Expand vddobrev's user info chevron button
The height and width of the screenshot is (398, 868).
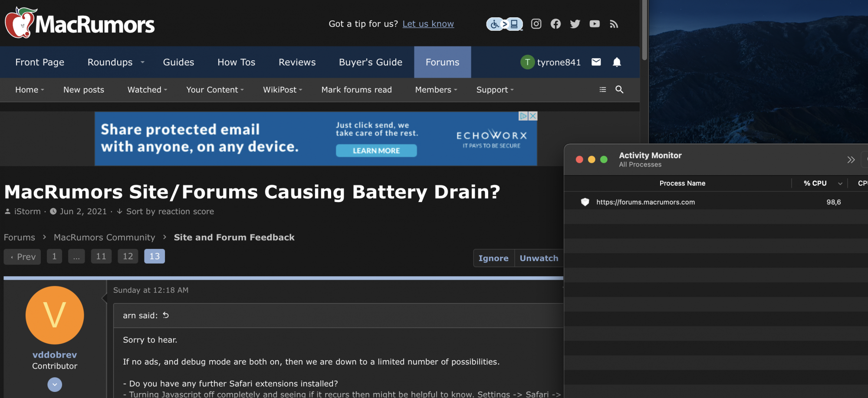tap(55, 385)
